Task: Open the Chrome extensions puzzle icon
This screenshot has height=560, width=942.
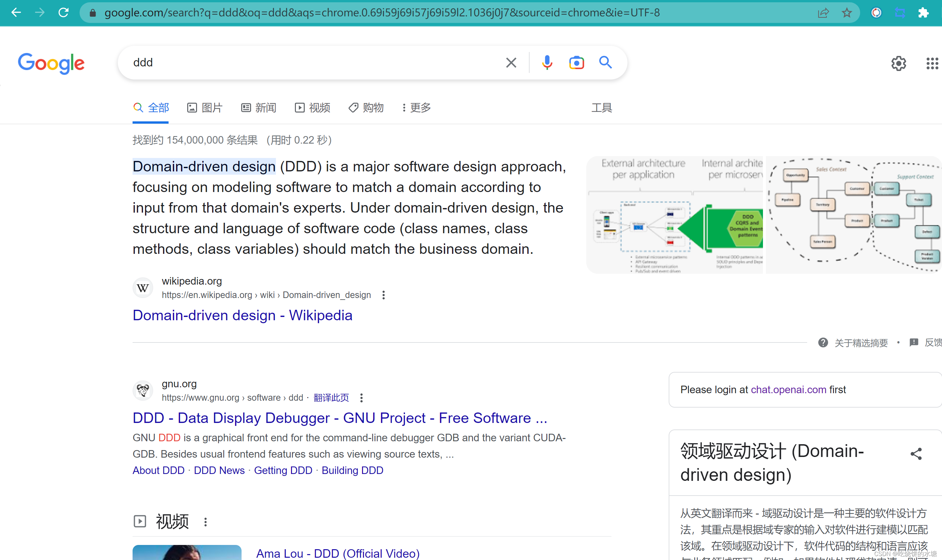Action: coord(923,13)
